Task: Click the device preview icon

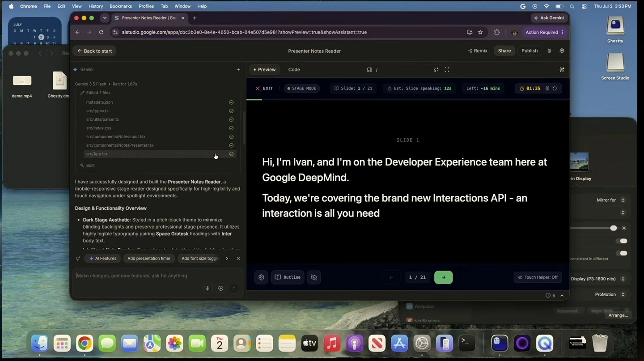Action: point(369,70)
